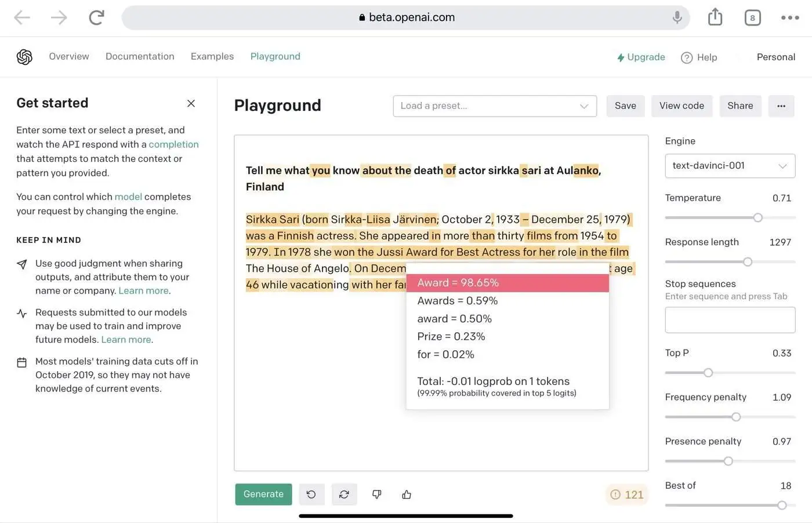Share the playground prompt
The width and height of the screenshot is (812, 523).
(740, 106)
